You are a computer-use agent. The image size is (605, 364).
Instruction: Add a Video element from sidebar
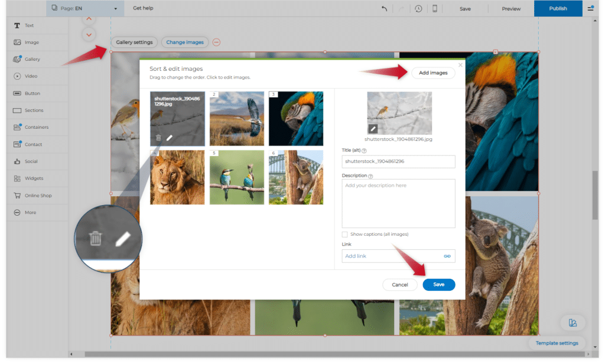coord(31,76)
